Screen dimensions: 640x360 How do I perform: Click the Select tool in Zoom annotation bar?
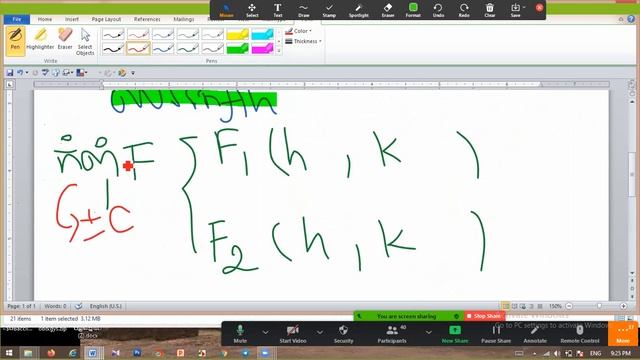pyautogui.click(x=252, y=10)
